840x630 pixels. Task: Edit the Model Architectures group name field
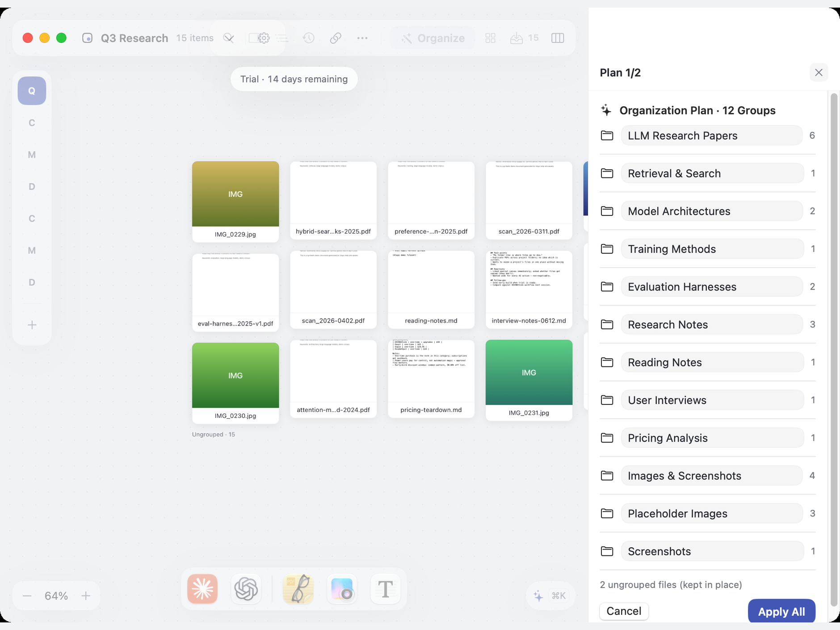(x=712, y=211)
